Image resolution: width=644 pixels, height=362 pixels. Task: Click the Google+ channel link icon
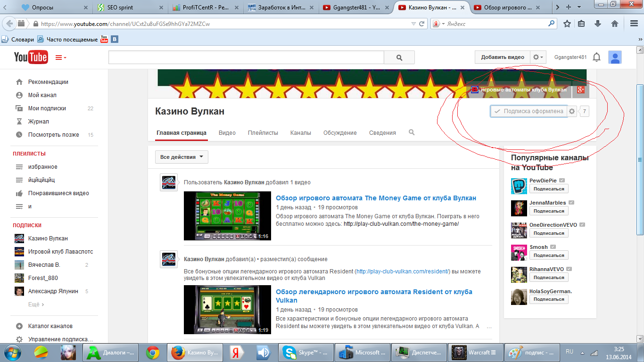581,90
